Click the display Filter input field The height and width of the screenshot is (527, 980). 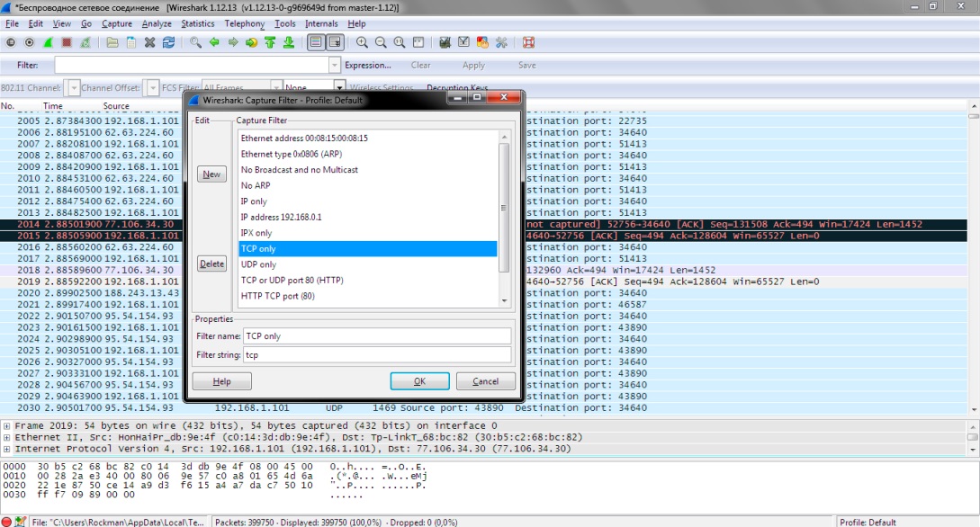[192, 65]
